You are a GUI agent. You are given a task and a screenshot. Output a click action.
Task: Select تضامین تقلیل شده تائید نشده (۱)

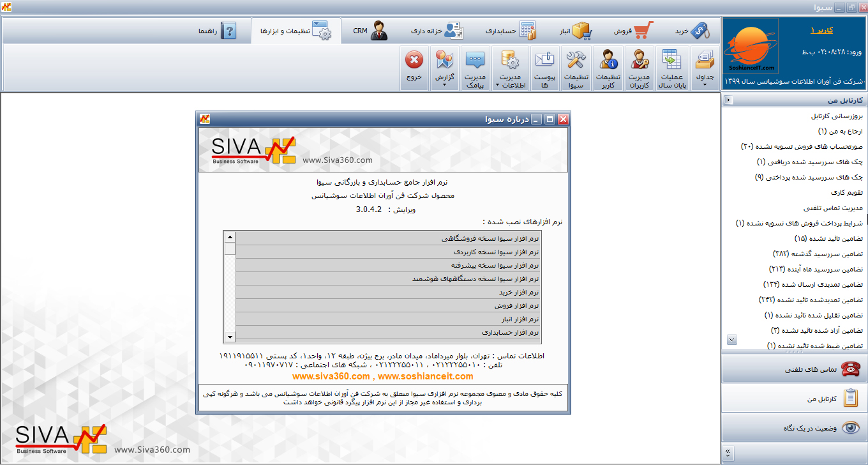coord(813,316)
